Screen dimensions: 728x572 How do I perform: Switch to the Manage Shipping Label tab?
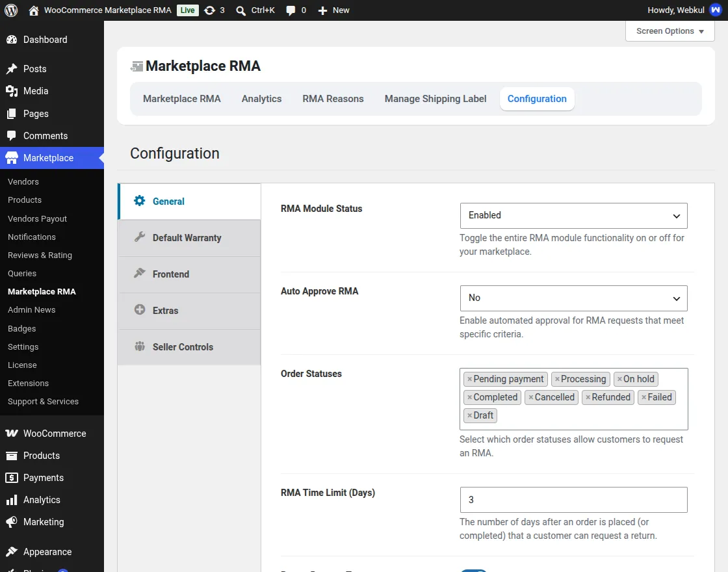coord(435,98)
